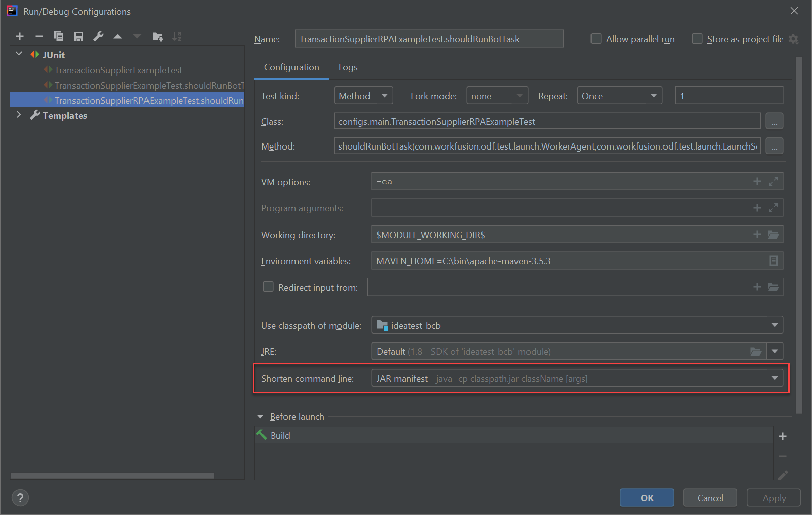The width and height of the screenshot is (812, 515).
Task: Click the Method input field
Action: tap(547, 146)
